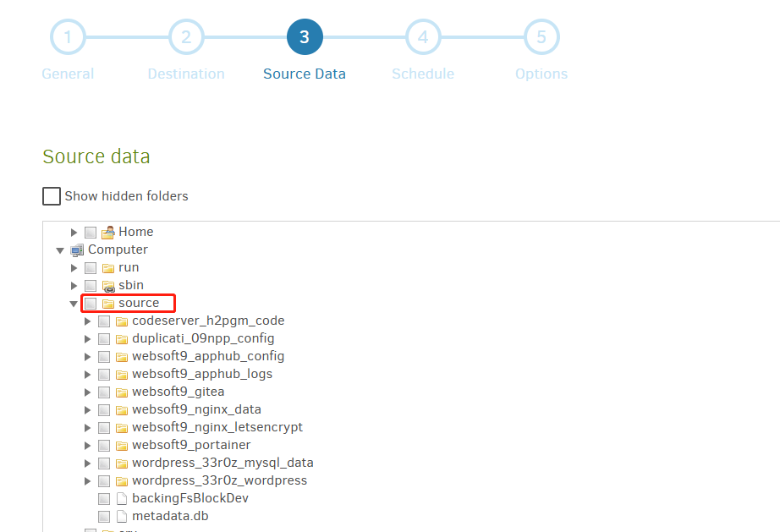Select the duplicati_09npp_config folder label
Viewport: 780px width, 532px height.
coord(203,338)
